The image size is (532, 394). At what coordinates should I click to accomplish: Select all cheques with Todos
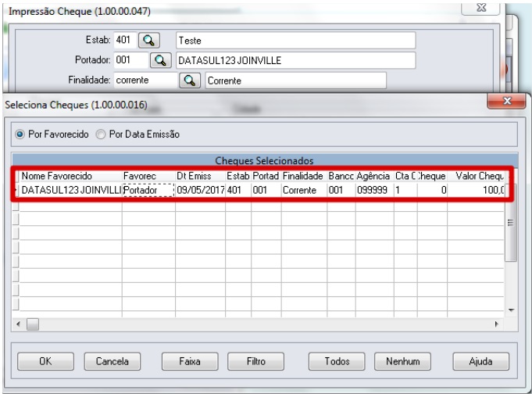337,361
